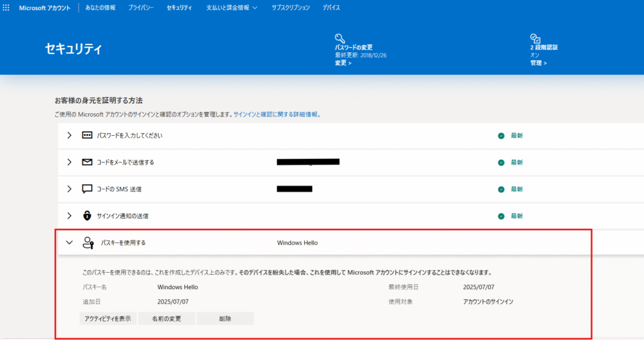The image size is (644, 340).
Task: Click the password dots icon in パスワードを入力してください row
Action: tap(87, 135)
